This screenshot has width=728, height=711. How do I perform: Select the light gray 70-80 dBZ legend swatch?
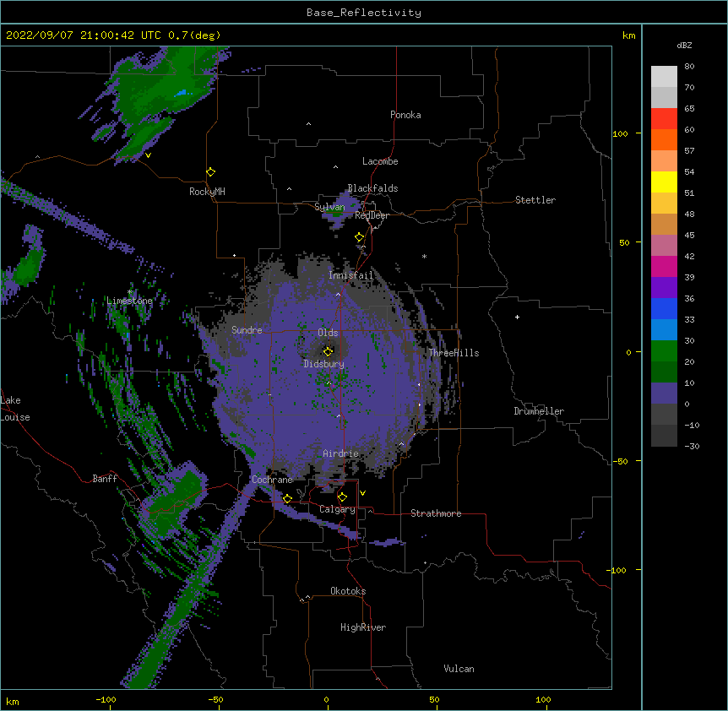tap(664, 77)
